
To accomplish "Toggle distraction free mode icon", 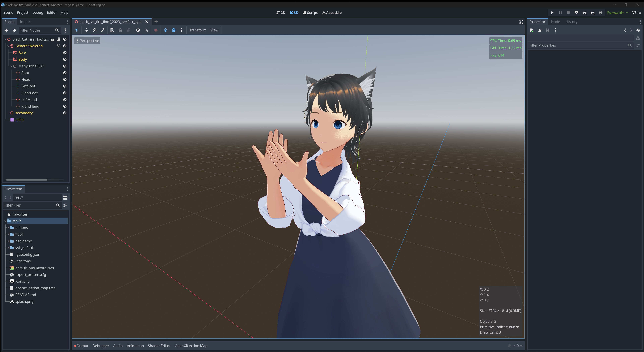I will (521, 22).
